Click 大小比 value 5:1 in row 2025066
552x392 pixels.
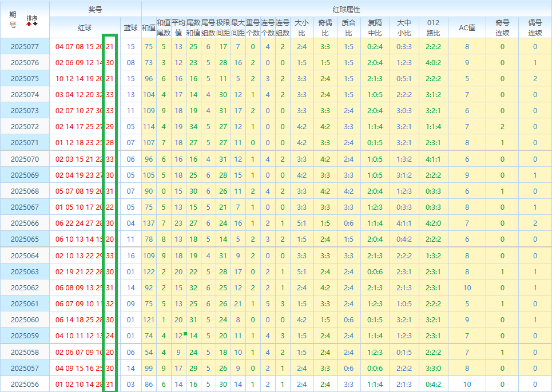[x=301, y=223]
